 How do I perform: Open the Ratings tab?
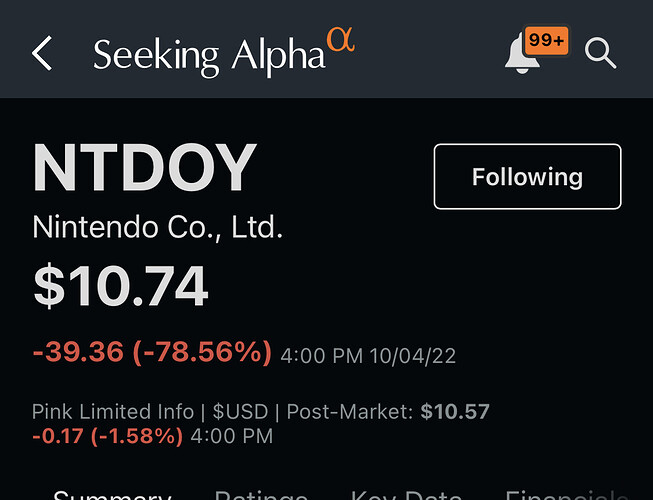point(261,495)
